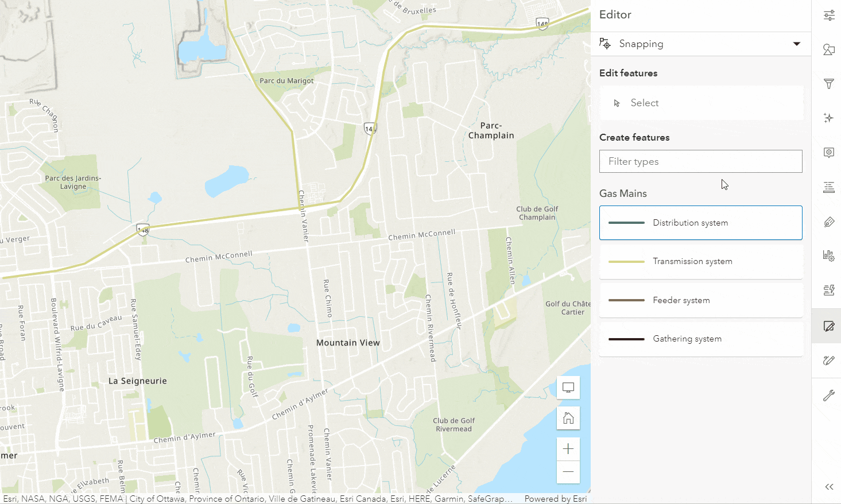Configure pop-ups using the speech bubble icon
This screenshot has width=841, height=504.
tap(828, 152)
